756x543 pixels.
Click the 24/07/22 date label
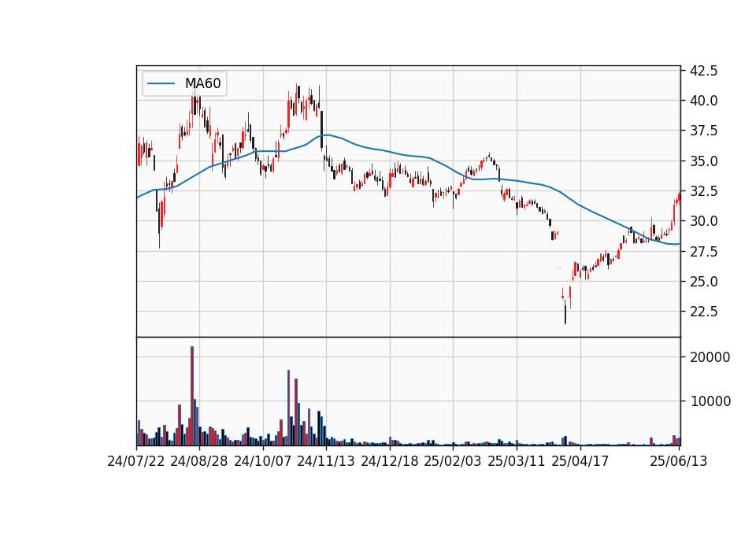point(136,461)
